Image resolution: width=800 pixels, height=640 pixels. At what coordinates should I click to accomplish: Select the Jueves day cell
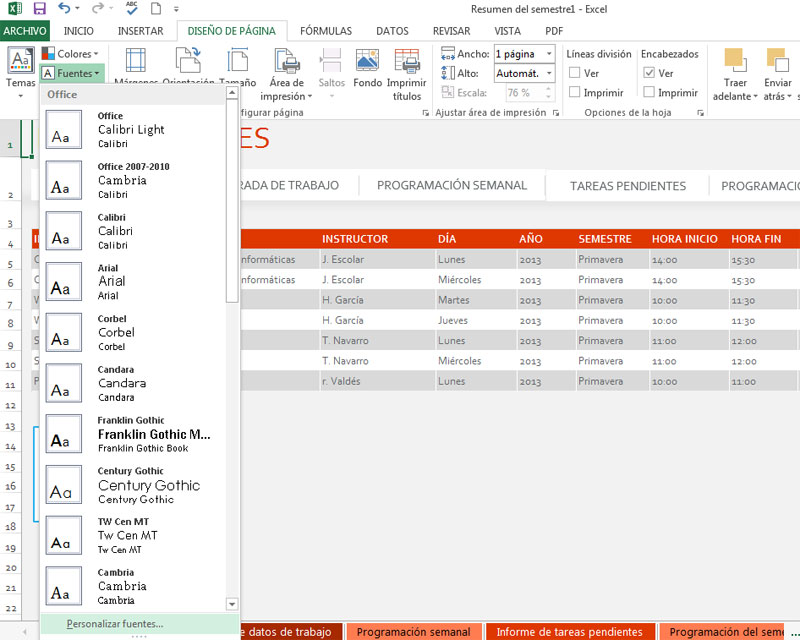click(x=476, y=321)
